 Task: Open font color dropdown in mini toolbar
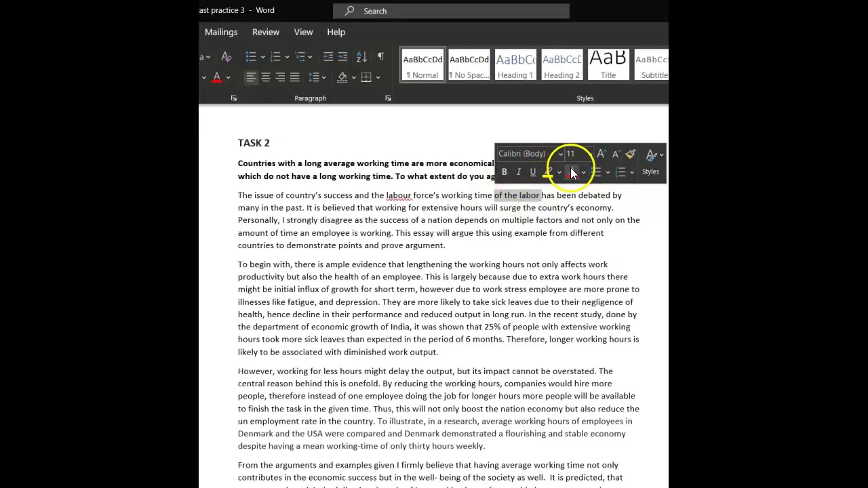pos(583,172)
